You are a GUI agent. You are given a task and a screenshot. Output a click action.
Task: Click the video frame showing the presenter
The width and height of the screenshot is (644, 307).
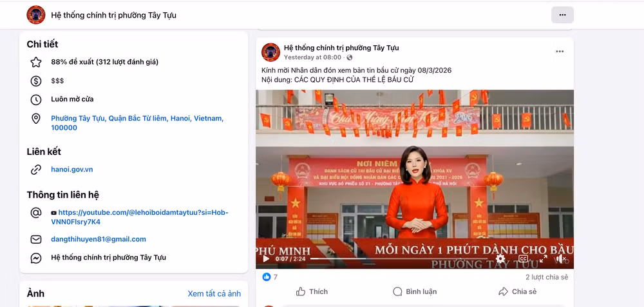415,179
